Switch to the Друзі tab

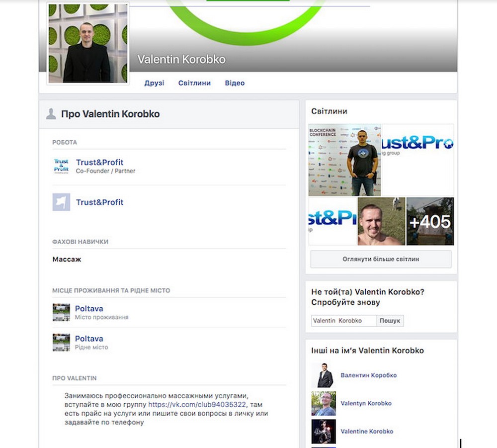coord(155,83)
